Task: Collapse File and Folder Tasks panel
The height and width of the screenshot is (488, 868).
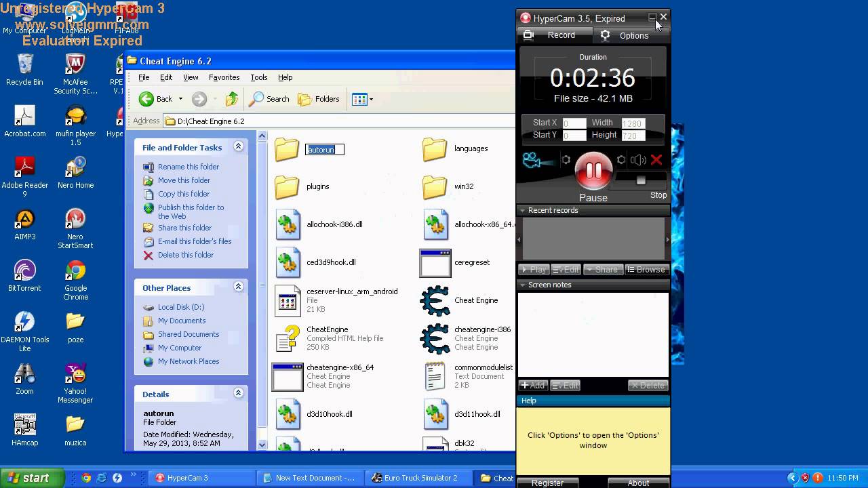Action: pyautogui.click(x=238, y=146)
